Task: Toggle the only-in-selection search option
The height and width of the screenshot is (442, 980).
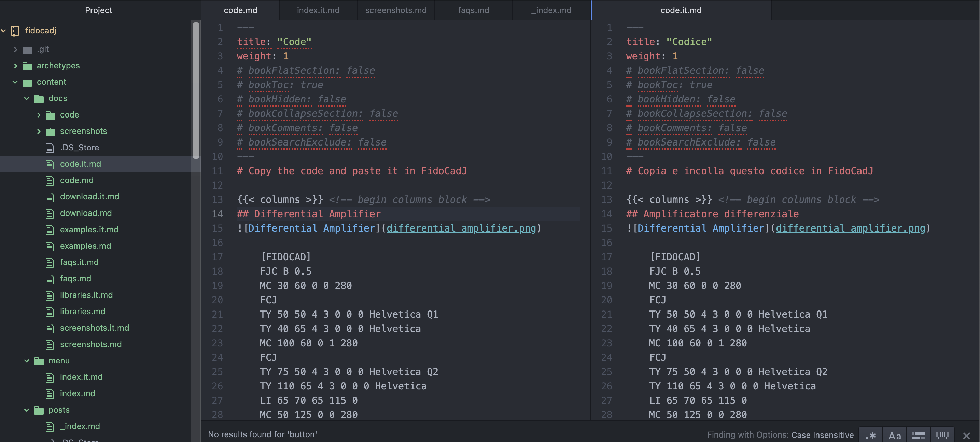Action: (919, 435)
